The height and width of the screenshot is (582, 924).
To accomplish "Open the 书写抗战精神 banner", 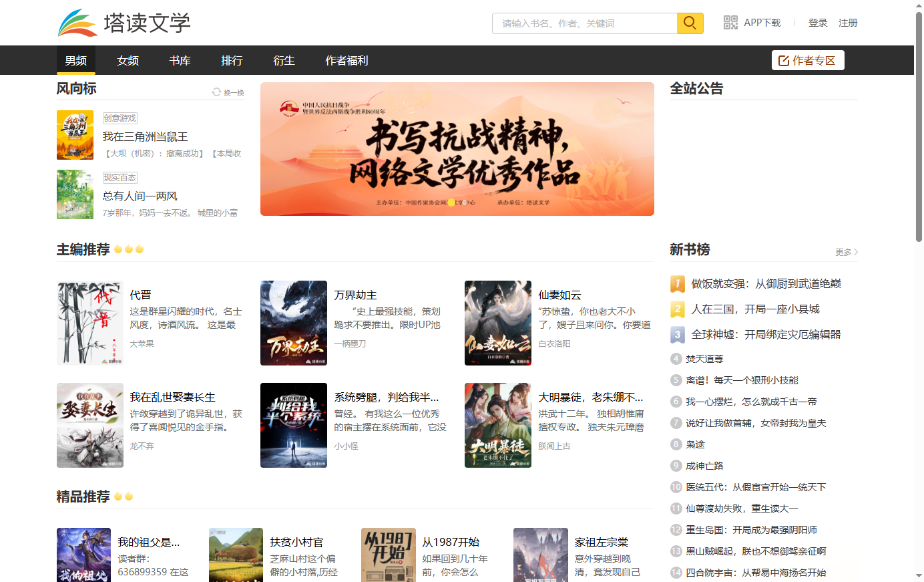I will click(457, 149).
